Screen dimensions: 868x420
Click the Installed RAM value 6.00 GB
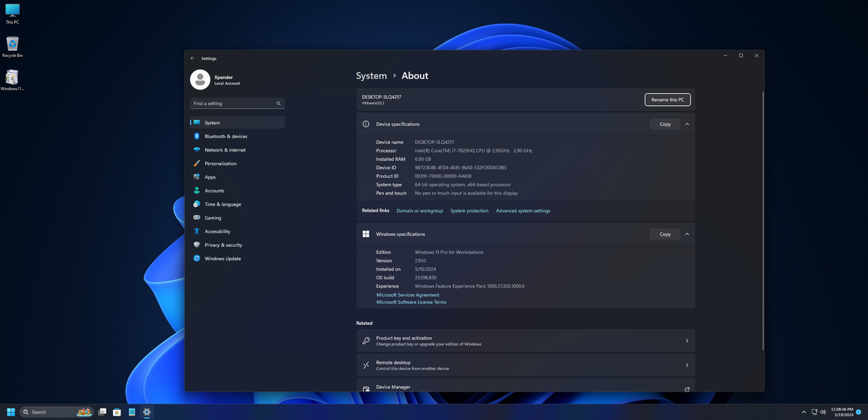[x=423, y=159]
